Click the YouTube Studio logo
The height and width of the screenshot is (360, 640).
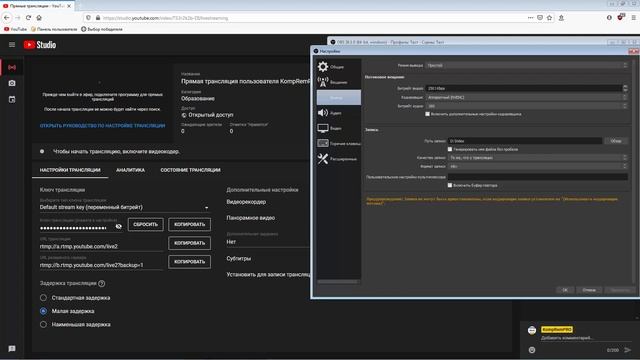tap(40, 45)
